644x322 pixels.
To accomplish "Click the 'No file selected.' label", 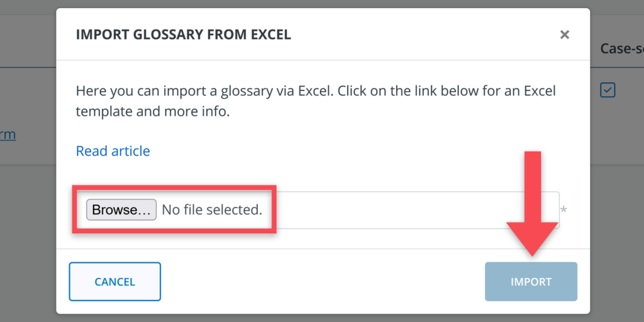I will point(212,209).
